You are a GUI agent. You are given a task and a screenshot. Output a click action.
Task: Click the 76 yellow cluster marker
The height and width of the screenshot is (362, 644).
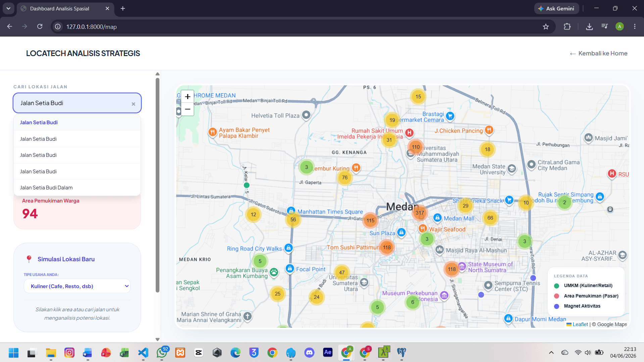pos(345,178)
